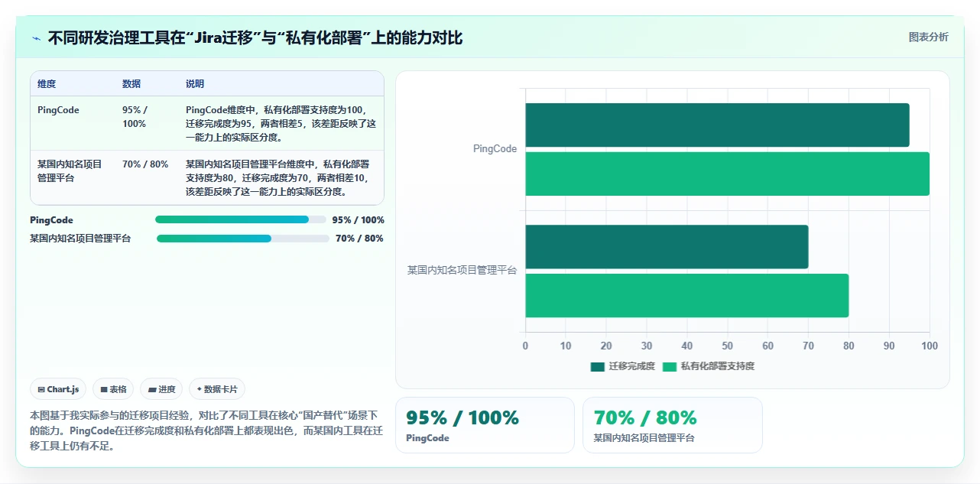Click the footer paragraph starting 本图基于

[x=206, y=430]
